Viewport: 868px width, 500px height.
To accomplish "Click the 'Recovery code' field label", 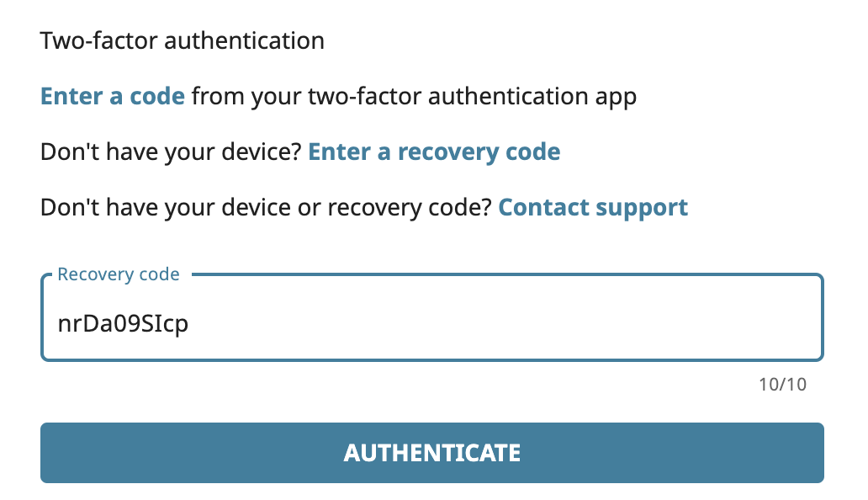I will (119, 274).
